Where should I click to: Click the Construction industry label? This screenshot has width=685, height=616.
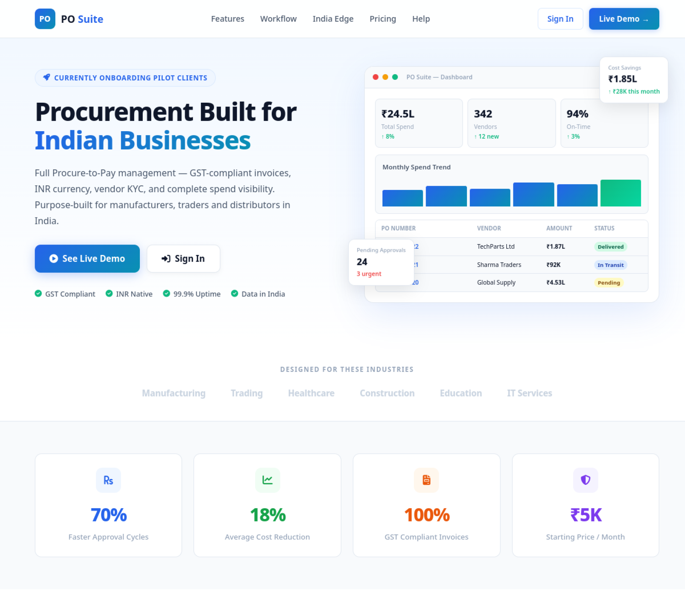pyautogui.click(x=387, y=393)
